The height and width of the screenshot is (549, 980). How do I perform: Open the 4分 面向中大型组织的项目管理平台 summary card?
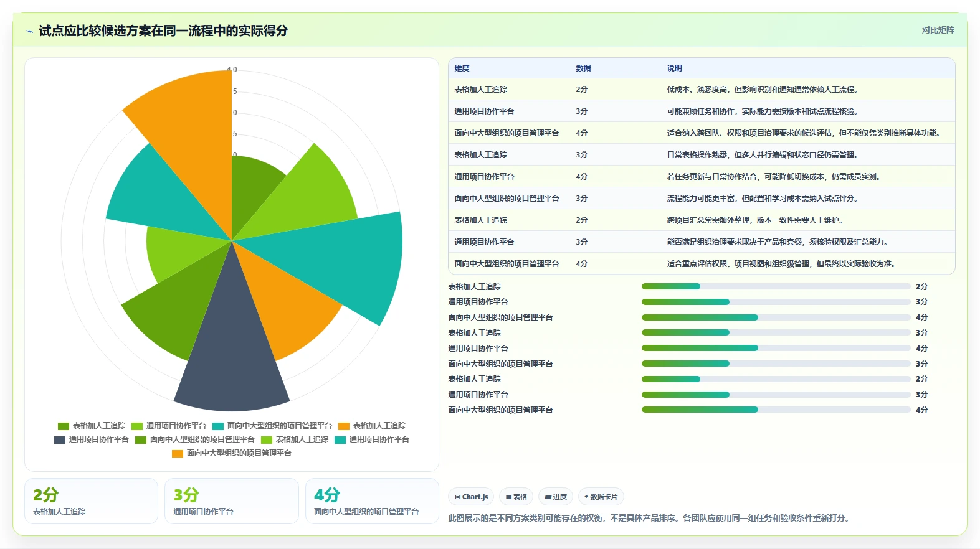372,501
